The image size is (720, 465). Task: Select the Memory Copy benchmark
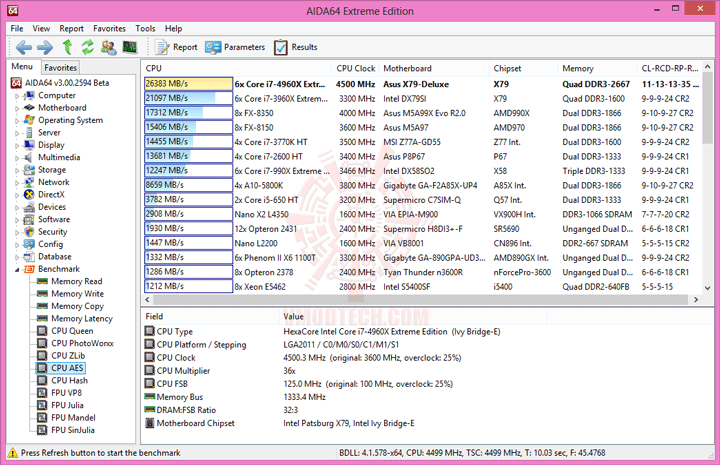77,306
